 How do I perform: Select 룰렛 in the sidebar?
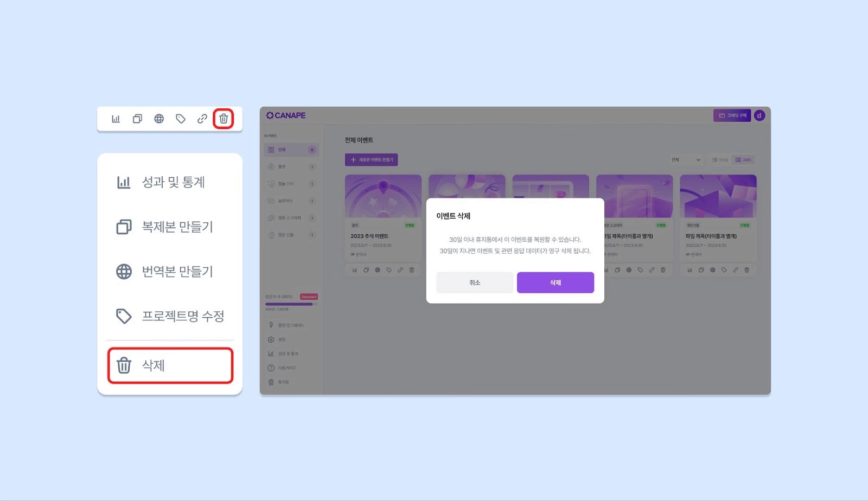[291, 166]
